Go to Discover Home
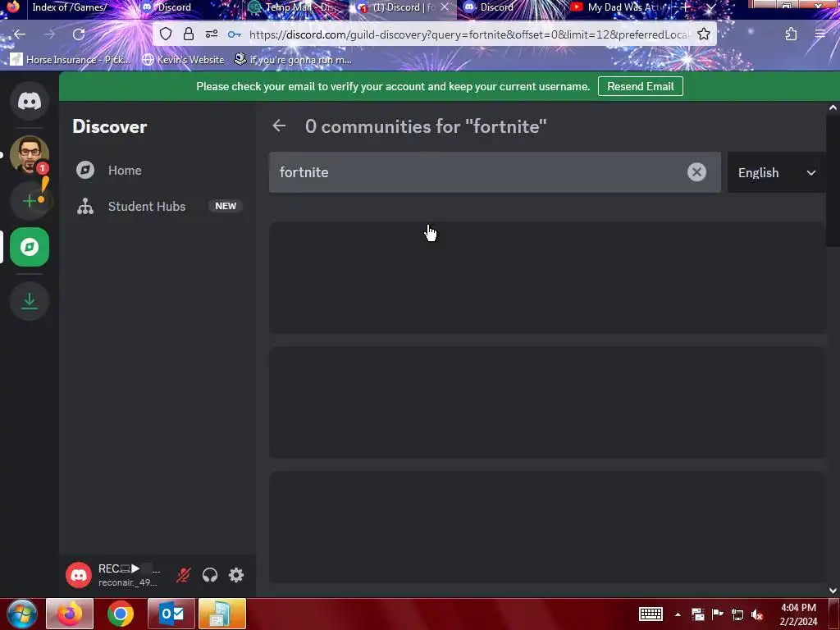The image size is (840, 630). click(x=157, y=171)
